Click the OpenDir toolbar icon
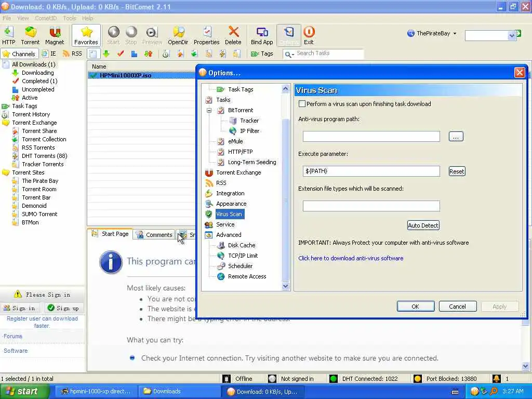The width and height of the screenshot is (532, 399). [x=178, y=35]
